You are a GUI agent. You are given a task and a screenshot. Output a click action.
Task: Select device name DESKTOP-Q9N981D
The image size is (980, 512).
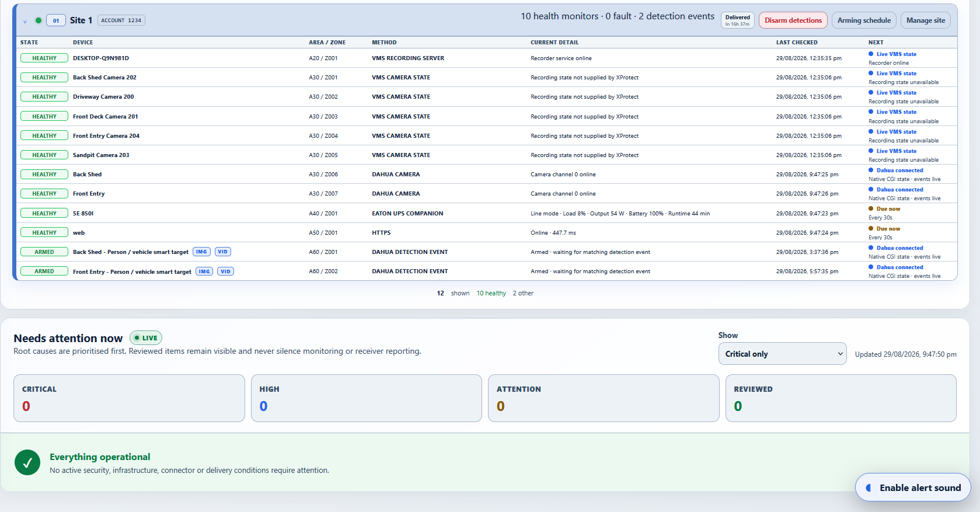pyautogui.click(x=101, y=58)
